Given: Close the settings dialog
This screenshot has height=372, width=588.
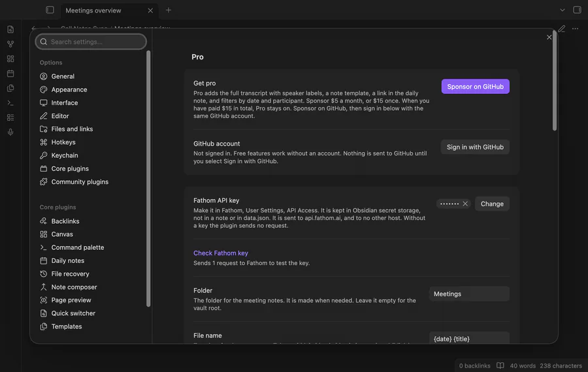Looking at the screenshot, I should (x=549, y=37).
